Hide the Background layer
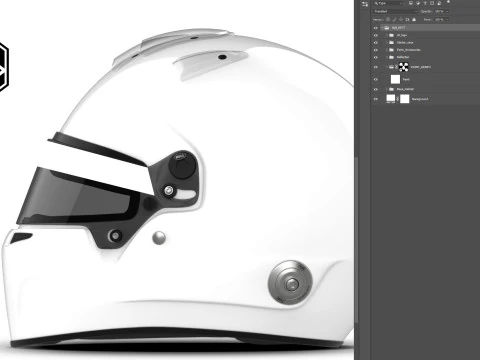The image size is (480, 360). click(x=376, y=99)
